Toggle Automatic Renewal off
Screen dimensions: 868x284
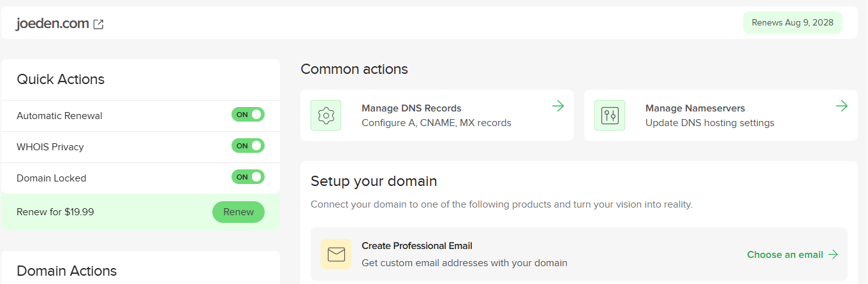248,115
